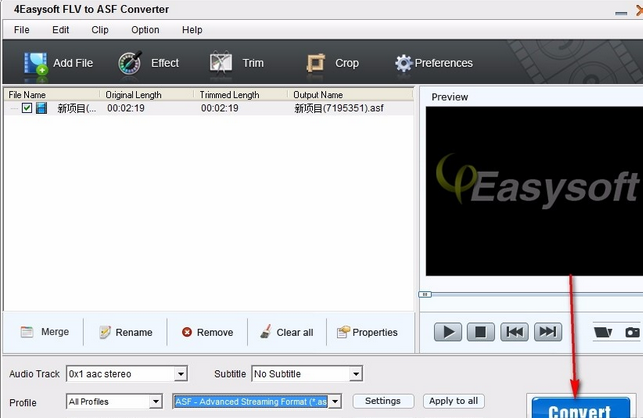Screen dimensions: 643x418
Task: Open the Help menu
Action: pos(192,30)
